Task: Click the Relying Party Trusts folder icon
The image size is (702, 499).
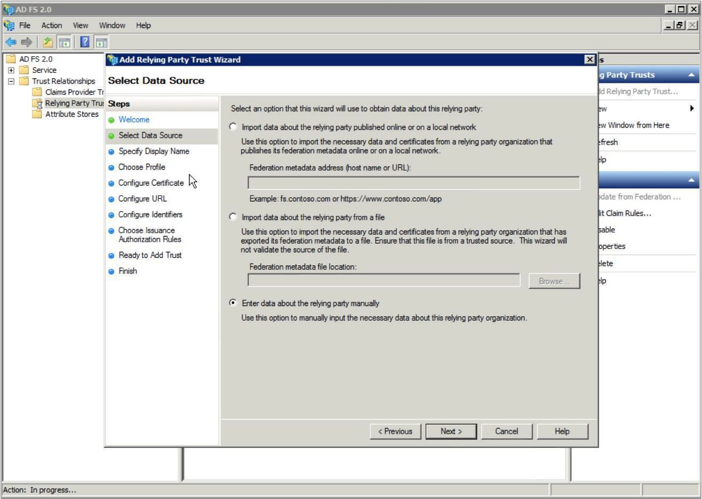Action: 37,103
